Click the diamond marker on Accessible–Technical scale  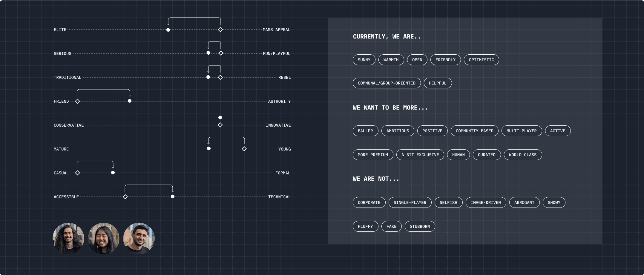[x=125, y=197]
